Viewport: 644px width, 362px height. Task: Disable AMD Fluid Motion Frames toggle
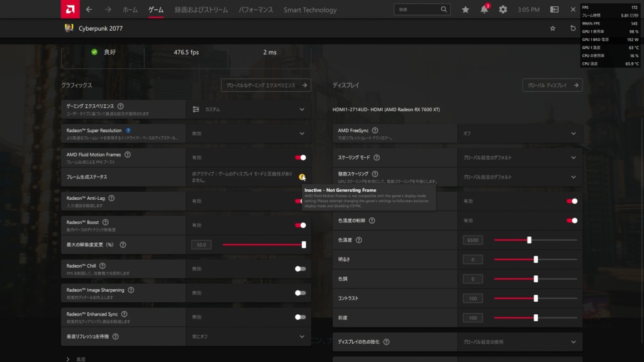click(301, 158)
